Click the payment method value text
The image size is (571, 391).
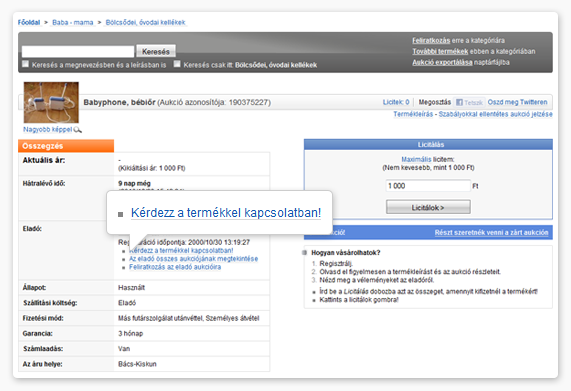click(188, 318)
